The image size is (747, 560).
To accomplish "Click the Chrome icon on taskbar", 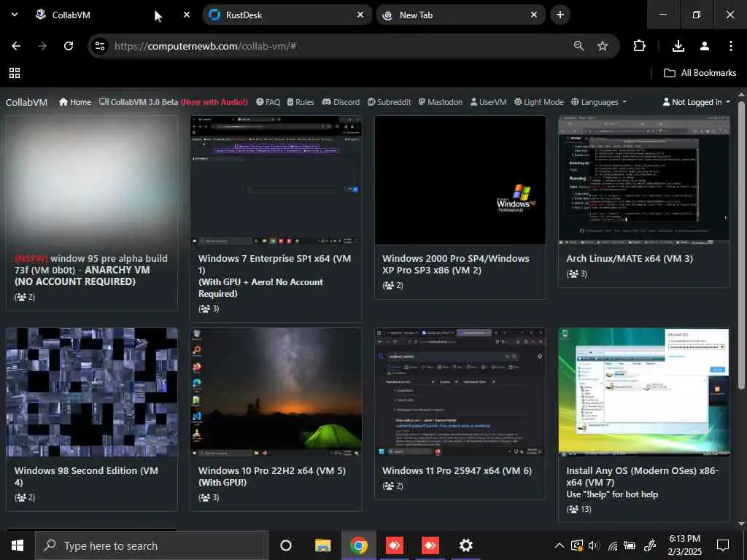I will (x=359, y=545).
